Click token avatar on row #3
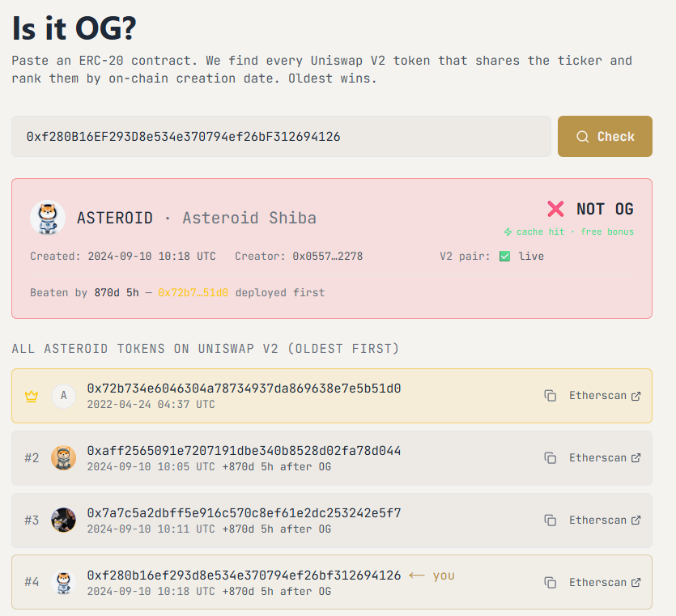Viewport: 676px width, 616px height. 63,520
